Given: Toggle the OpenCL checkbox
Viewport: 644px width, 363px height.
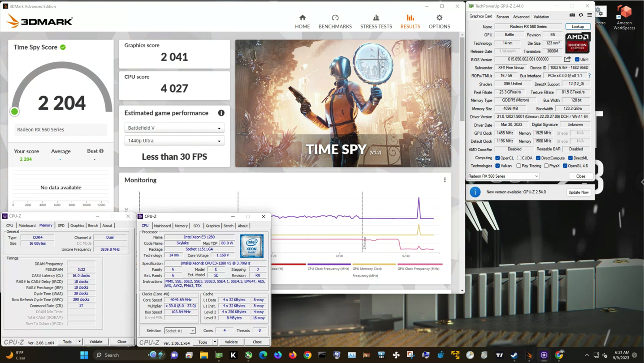Looking at the screenshot, I should click(497, 158).
